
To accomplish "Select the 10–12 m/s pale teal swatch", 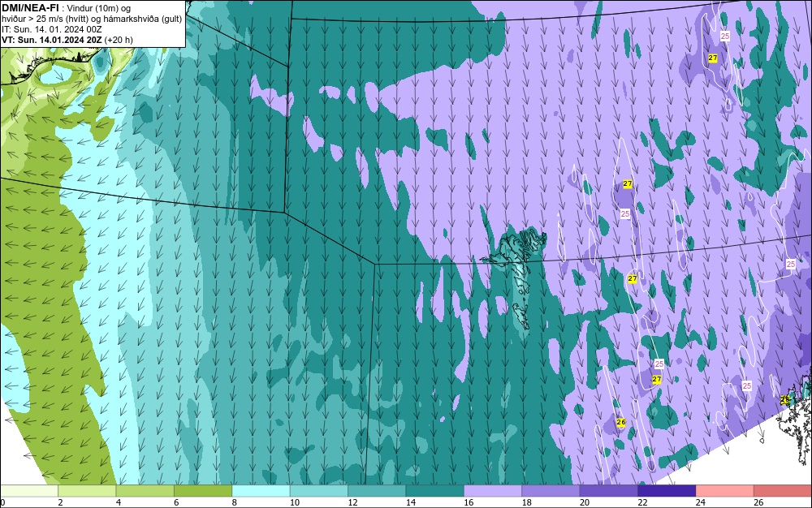I will pos(319,491).
